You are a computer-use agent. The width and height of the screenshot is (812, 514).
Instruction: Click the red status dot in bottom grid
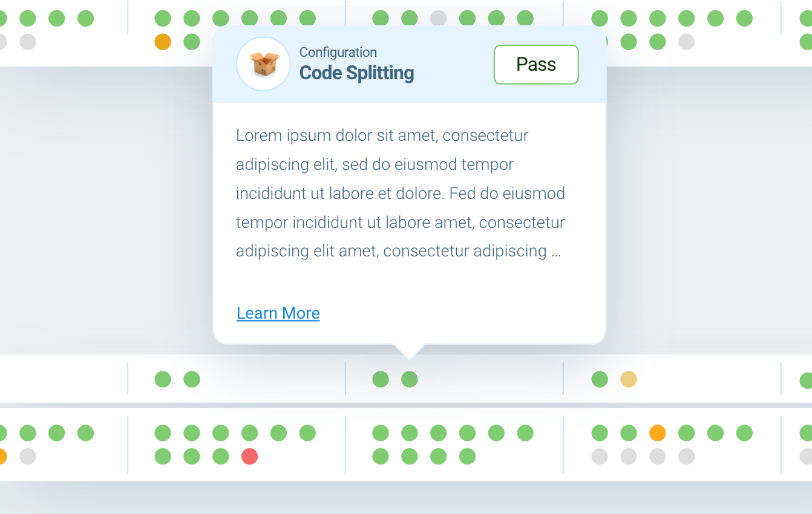249,457
